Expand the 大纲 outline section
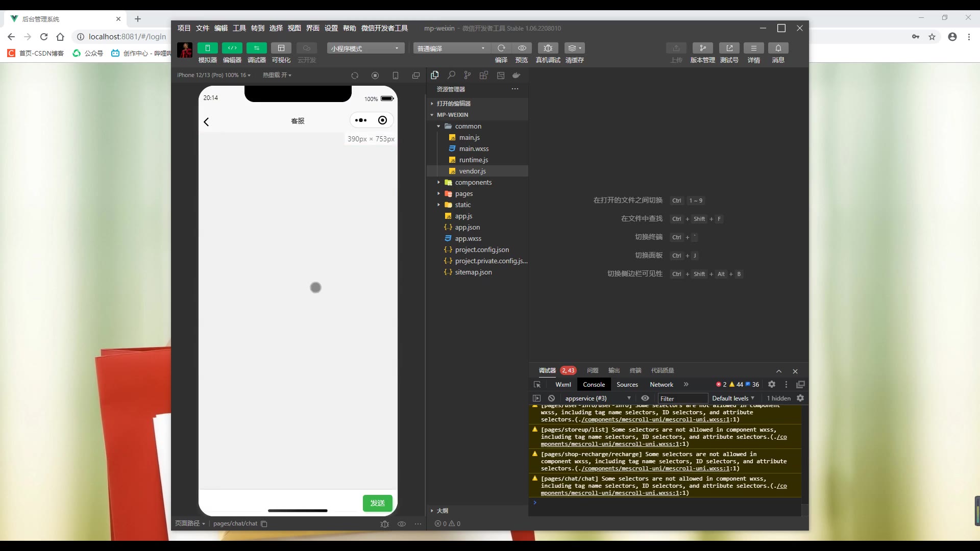Screen dimensions: 980x551 point(477,510)
